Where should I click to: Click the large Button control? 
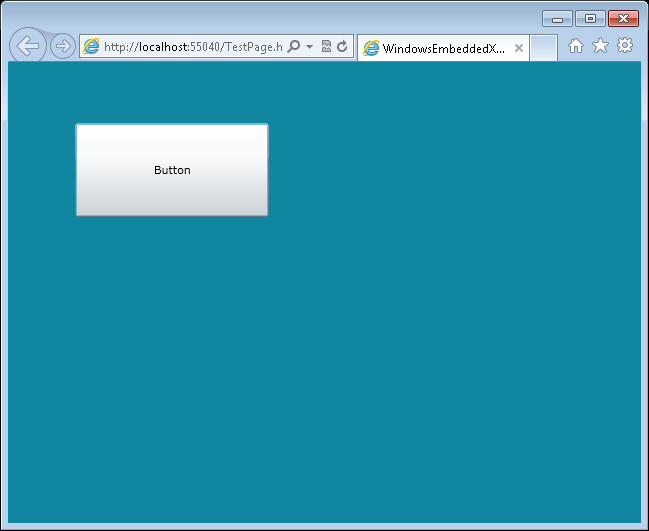[172, 170]
